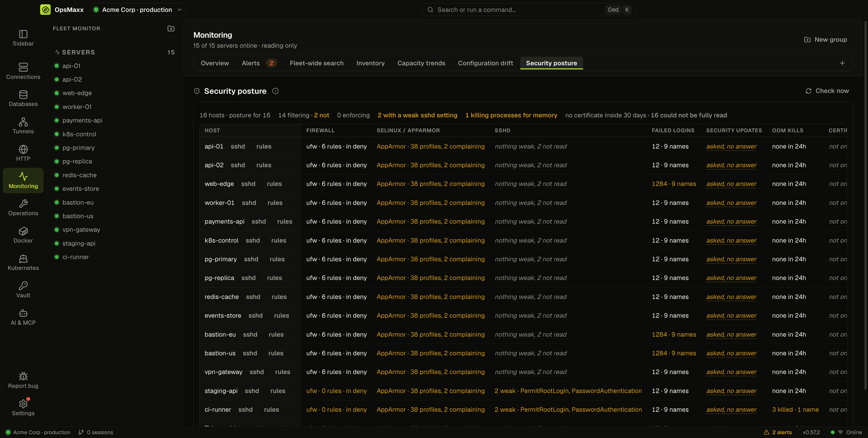Focus the Search or run a command field
Image resolution: width=868 pixels, height=438 pixels.
[x=528, y=10]
